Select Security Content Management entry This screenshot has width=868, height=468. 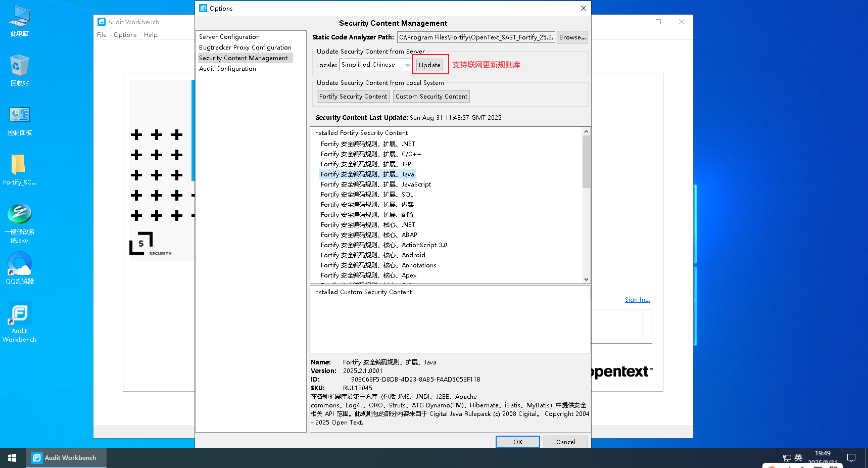pyautogui.click(x=245, y=58)
